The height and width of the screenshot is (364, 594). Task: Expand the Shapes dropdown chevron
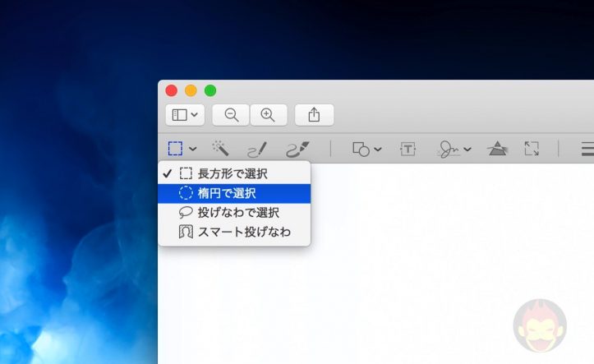pos(378,150)
